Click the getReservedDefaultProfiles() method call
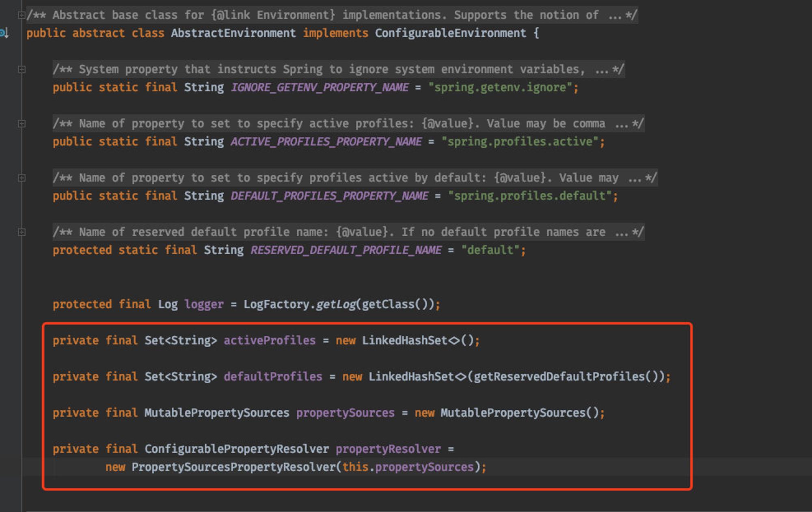 [x=566, y=376]
